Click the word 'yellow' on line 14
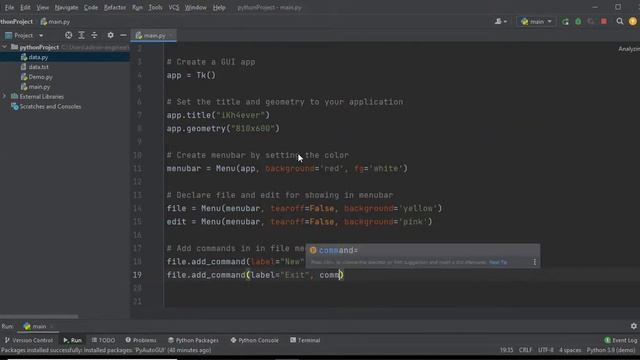Screen dimensions: 640x360 pos(418,209)
